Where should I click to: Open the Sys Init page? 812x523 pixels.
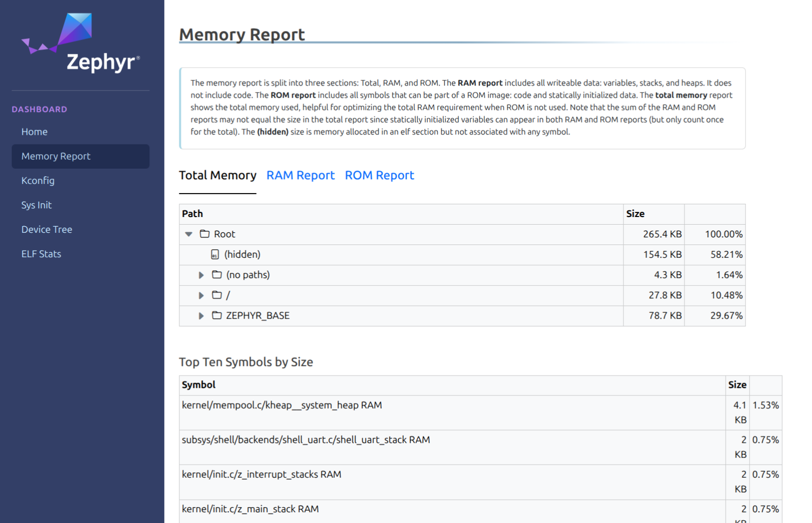(37, 205)
